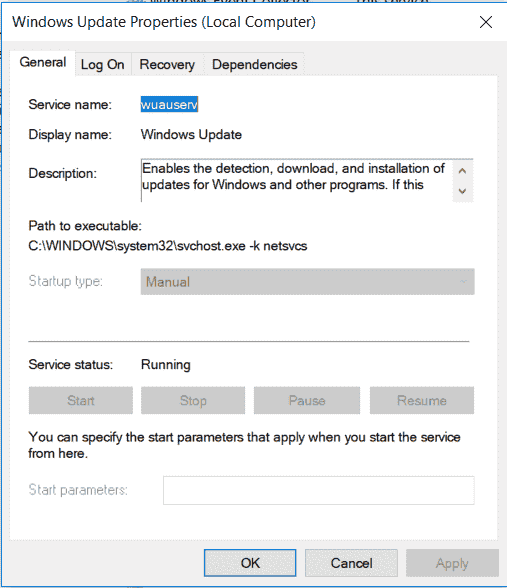This screenshot has height=588, width=507.
Task: Switch to the Log On tab
Action: click(103, 64)
